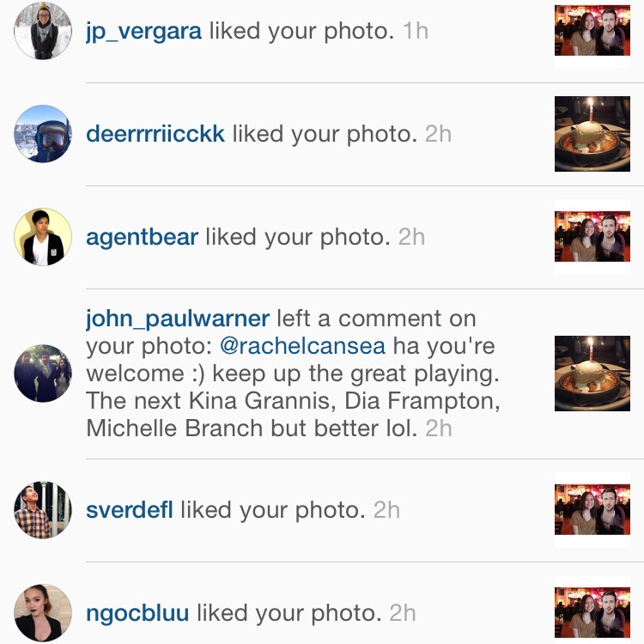Open agentbear's yellow-background avatar
The height and width of the screenshot is (644, 644).
point(43,237)
